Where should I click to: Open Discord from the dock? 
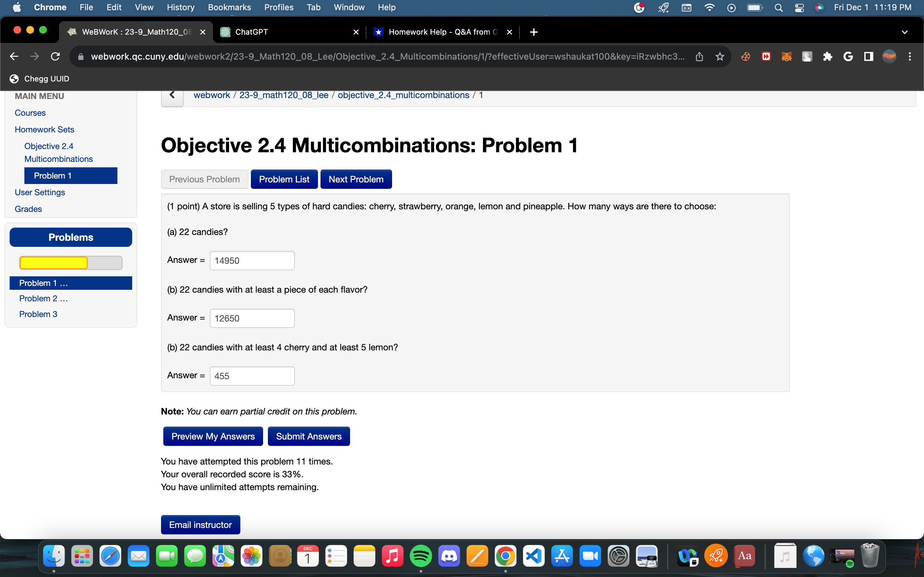point(449,556)
